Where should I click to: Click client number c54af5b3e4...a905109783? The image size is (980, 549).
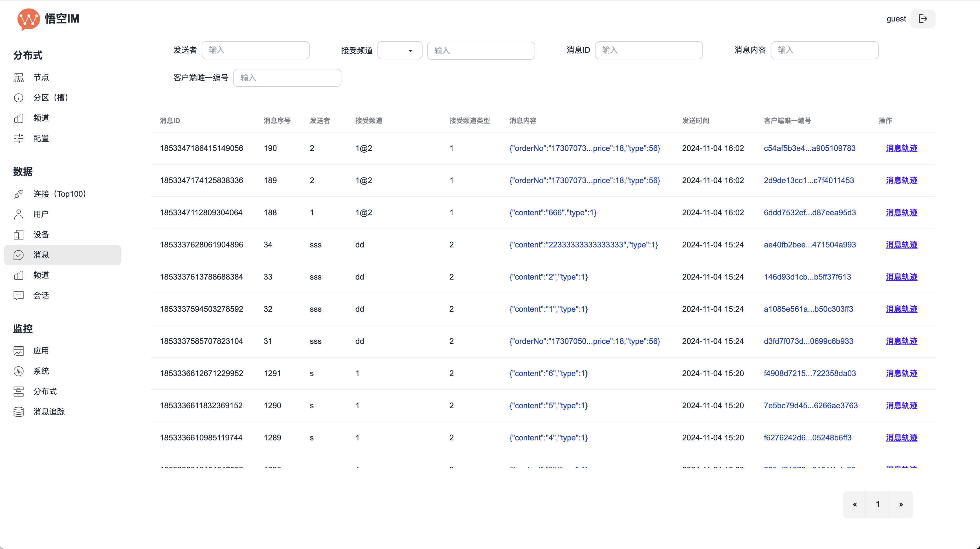pyautogui.click(x=810, y=148)
